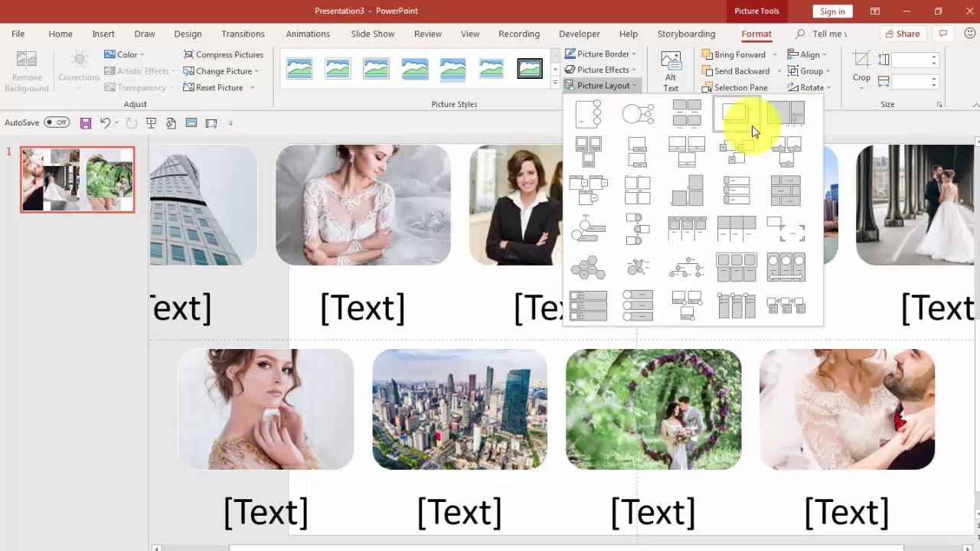980x551 pixels.
Task: Choose the Vertical Picture List layout
Action: pyautogui.click(x=588, y=305)
